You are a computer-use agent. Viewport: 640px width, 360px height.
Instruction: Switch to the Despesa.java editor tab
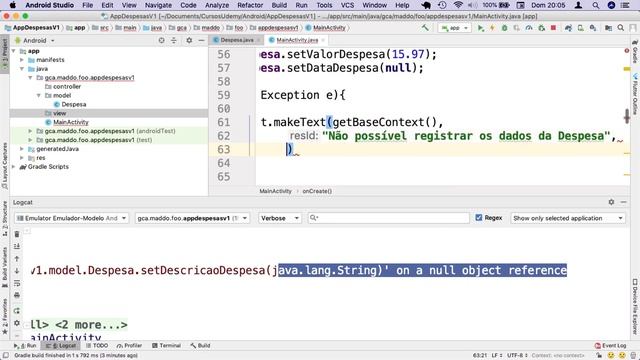[237, 40]
